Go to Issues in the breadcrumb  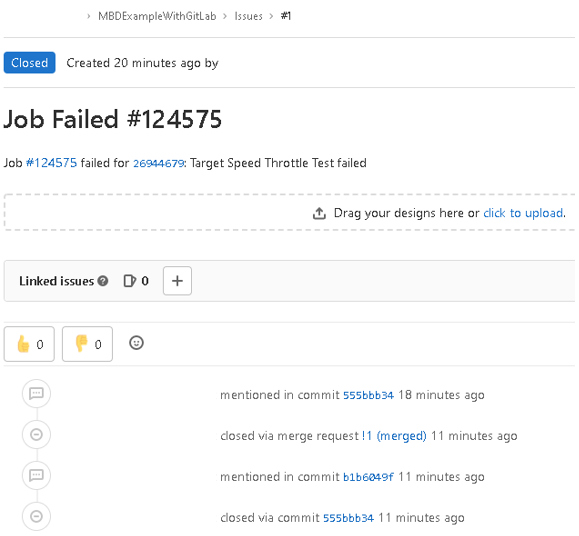coord(249,16)
